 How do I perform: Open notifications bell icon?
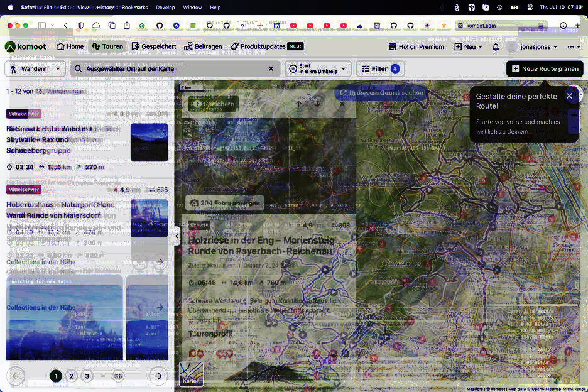click(496, 47)
